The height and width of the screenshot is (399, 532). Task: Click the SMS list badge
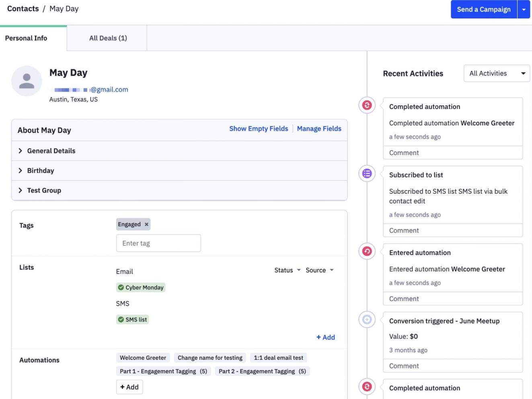pos(133,319)
